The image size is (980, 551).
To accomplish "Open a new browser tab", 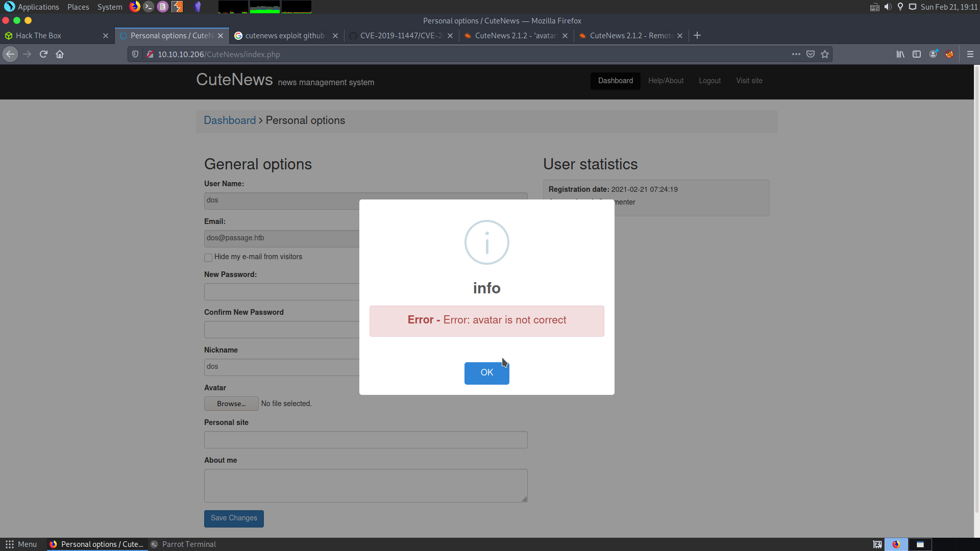I will coord(697,35).
